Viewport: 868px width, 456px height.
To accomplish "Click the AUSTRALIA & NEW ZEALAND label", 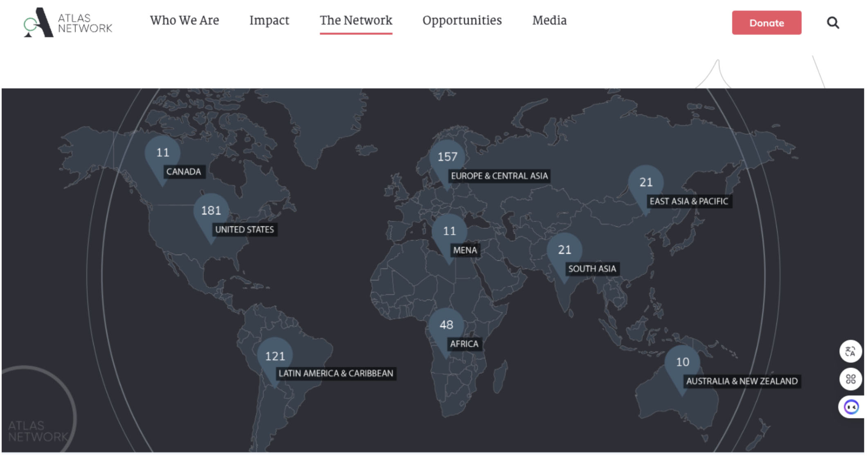I will tap(742, 381).
